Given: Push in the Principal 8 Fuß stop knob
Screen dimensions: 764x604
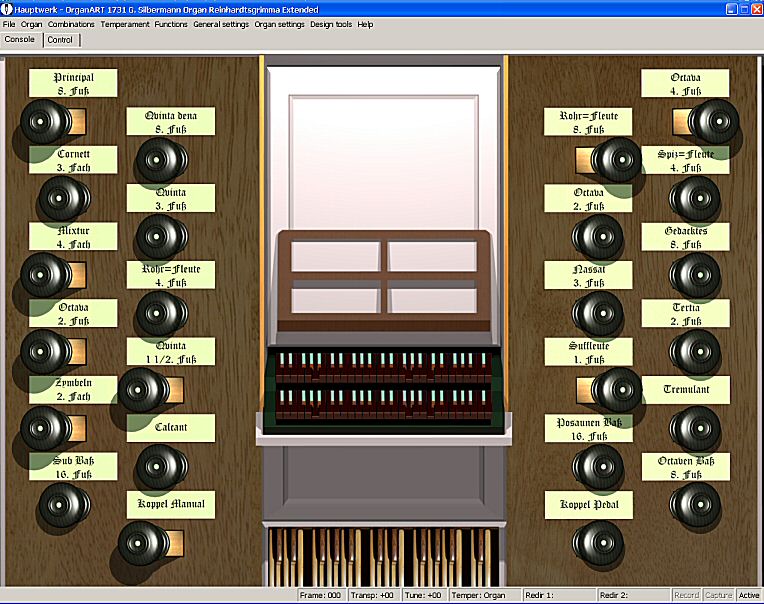Looking at the screenshot, I should tap(46, 122).
